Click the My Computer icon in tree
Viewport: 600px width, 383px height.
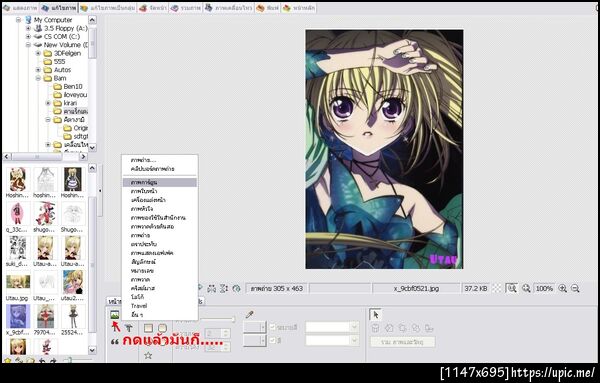(28, 20)
